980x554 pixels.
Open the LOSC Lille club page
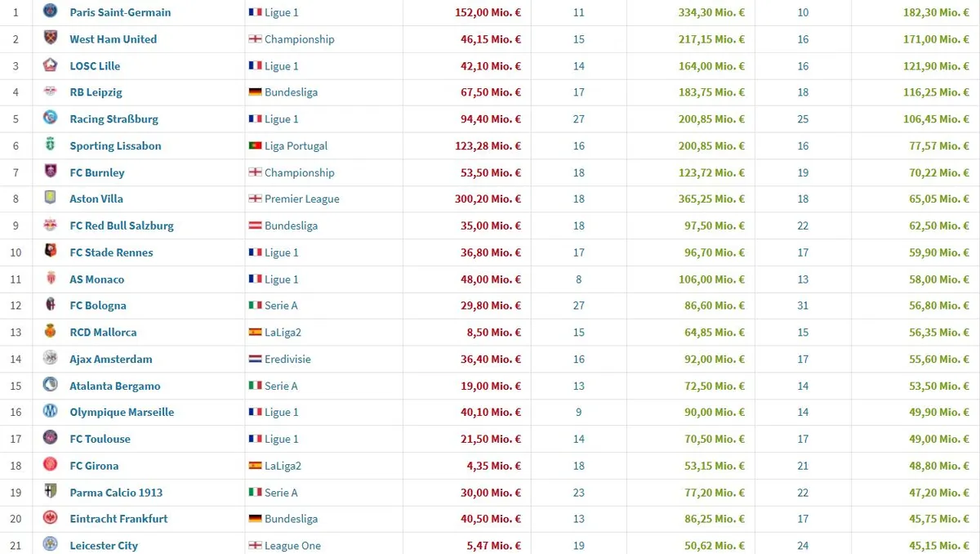(x=95, y=66)
